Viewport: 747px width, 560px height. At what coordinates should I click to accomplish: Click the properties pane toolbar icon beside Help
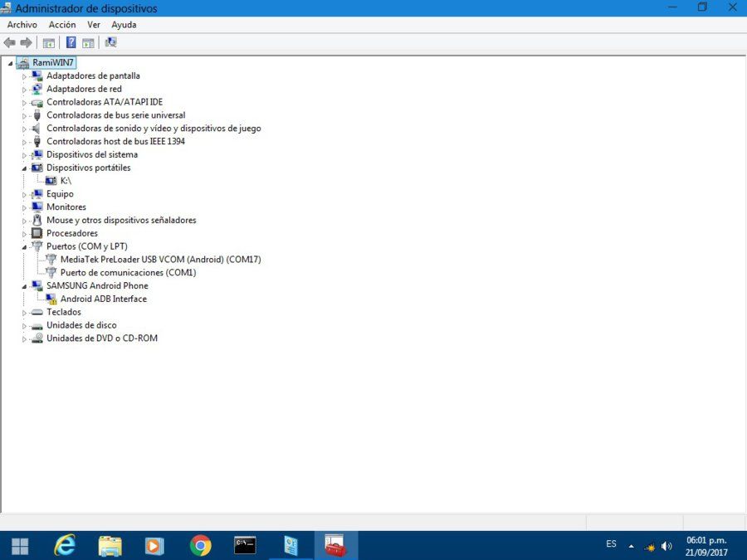88,43
